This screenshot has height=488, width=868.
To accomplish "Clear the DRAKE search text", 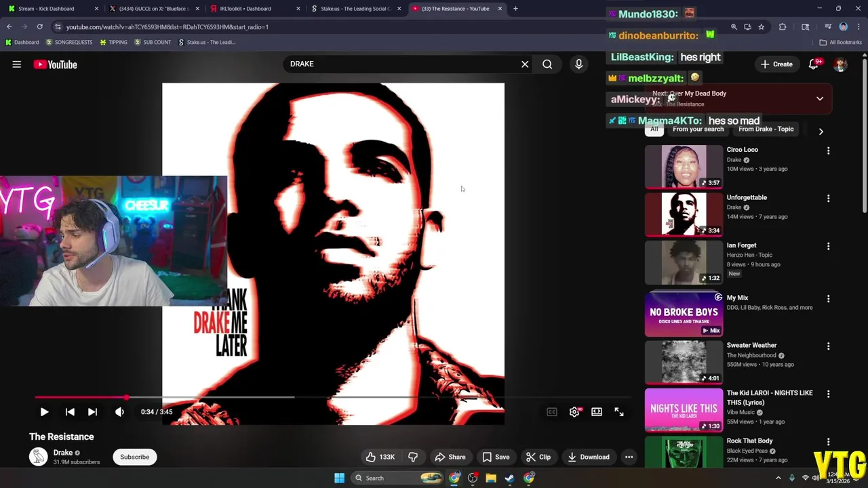I will pyautogui.click(x=525, y=64).
